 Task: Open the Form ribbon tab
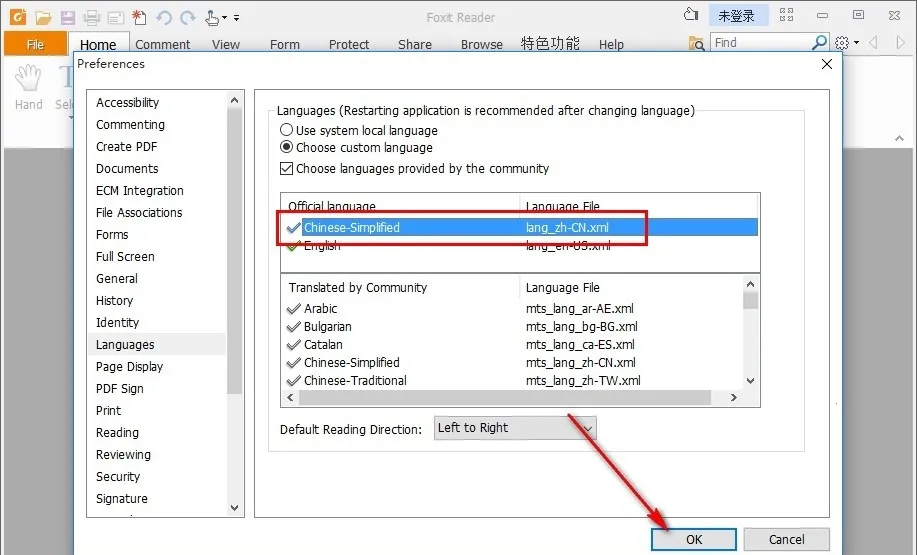[285, 44]
